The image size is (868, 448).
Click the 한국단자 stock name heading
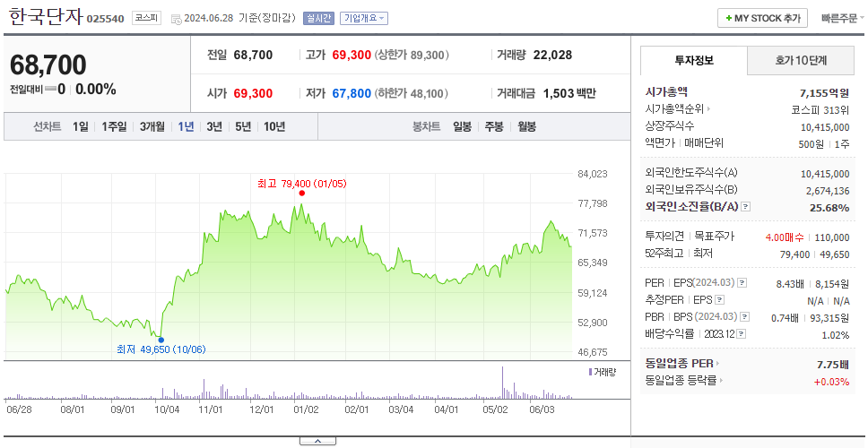click(x=46, y=17)
